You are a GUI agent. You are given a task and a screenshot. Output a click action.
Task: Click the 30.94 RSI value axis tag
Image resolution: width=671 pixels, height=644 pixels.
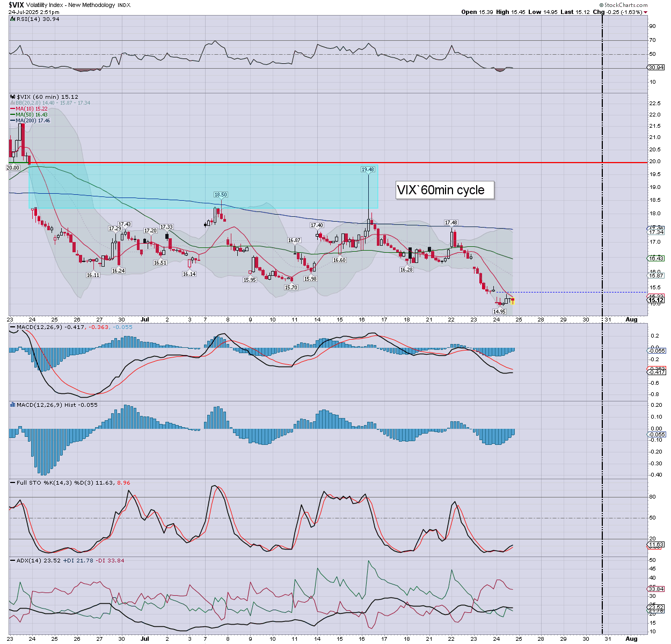point(656,68)
